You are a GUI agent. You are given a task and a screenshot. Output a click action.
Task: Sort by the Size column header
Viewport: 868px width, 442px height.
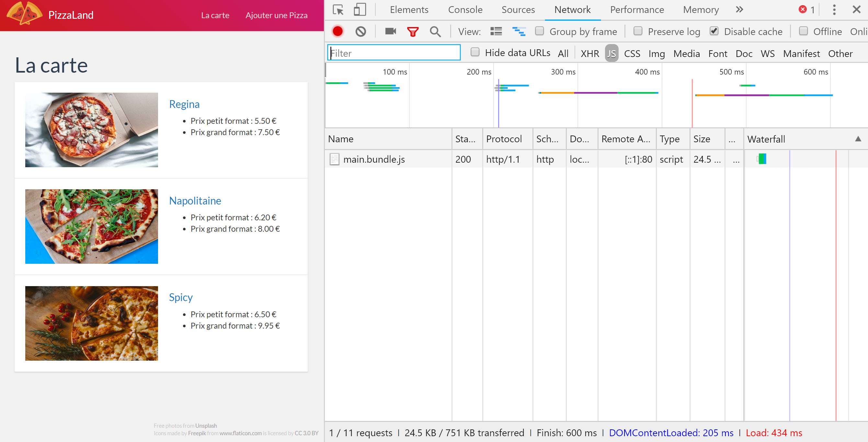click(x=707, y=139)
